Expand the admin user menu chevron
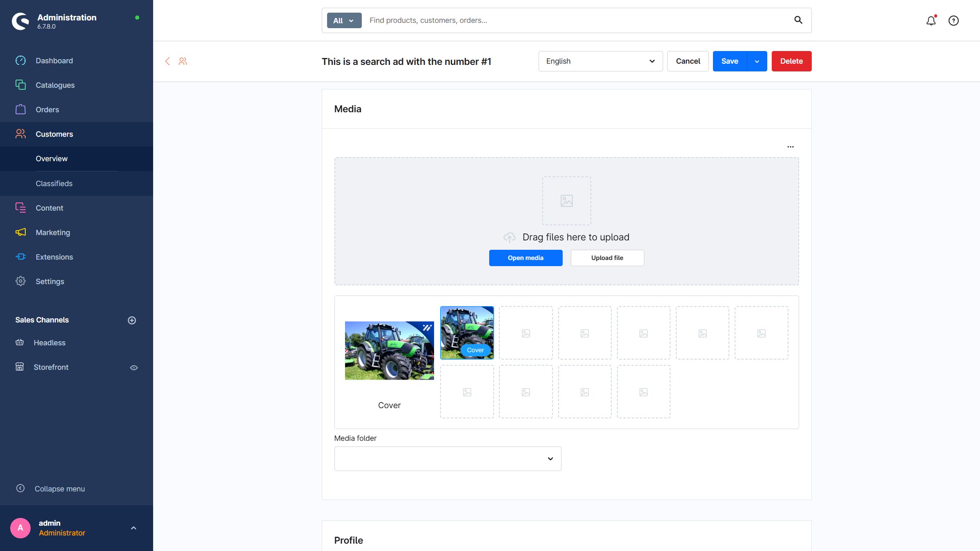The height and width of the screenshot is (551, 980). pyautogui.click(x=133, y=528)
